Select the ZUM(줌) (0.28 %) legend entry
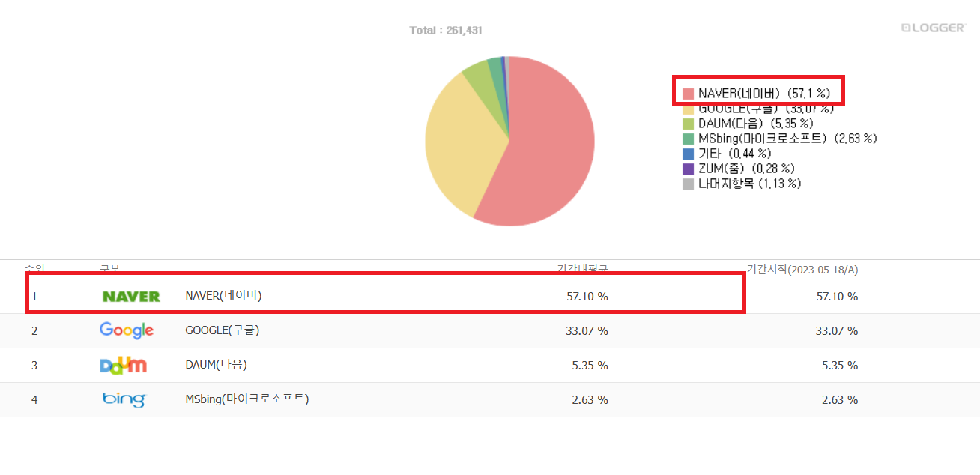Screen dimensions: 980x475 tap(739, 169)
